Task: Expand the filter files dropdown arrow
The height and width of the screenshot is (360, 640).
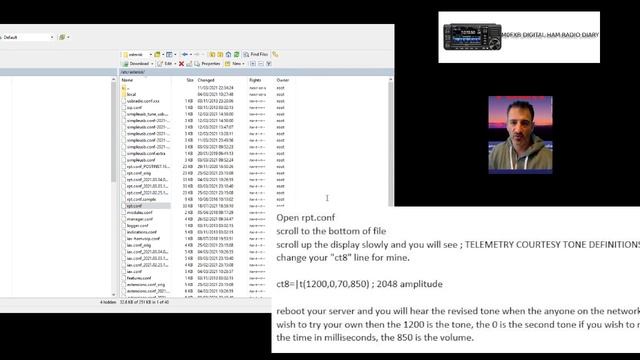Action: pos(175,54)
